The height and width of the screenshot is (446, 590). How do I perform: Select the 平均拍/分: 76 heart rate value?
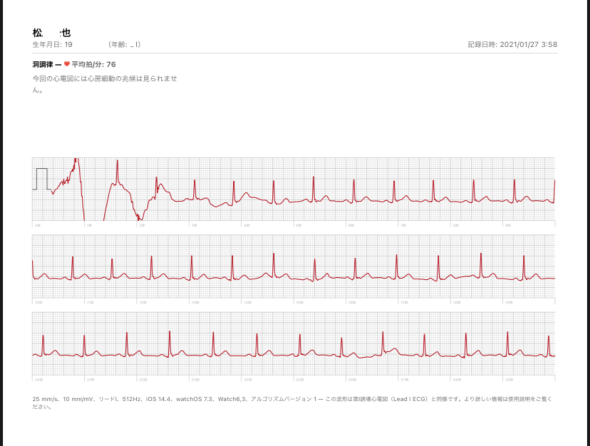click(94, 64)
